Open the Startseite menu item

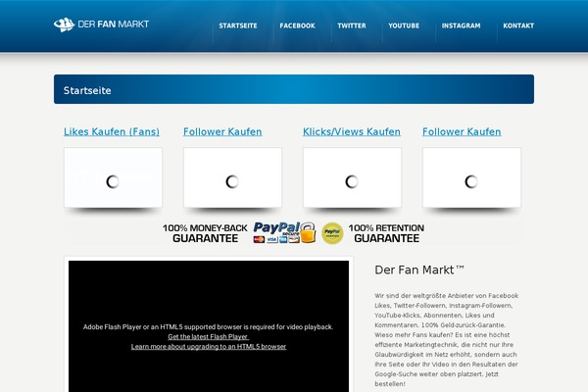click(x=238, y=25)
